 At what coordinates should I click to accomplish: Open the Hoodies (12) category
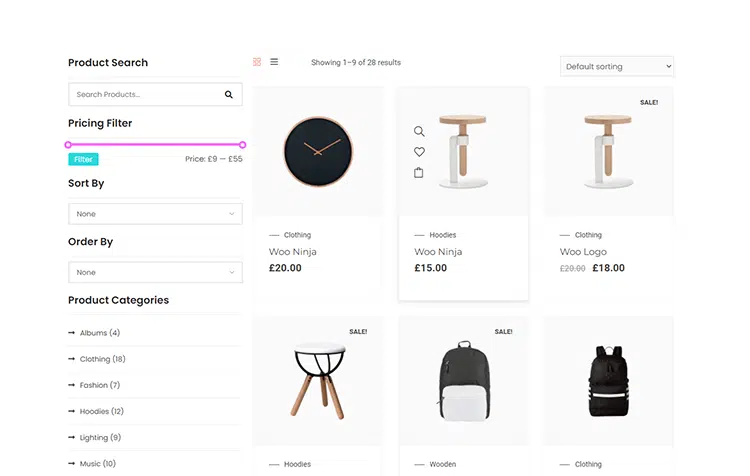(101, 411)
